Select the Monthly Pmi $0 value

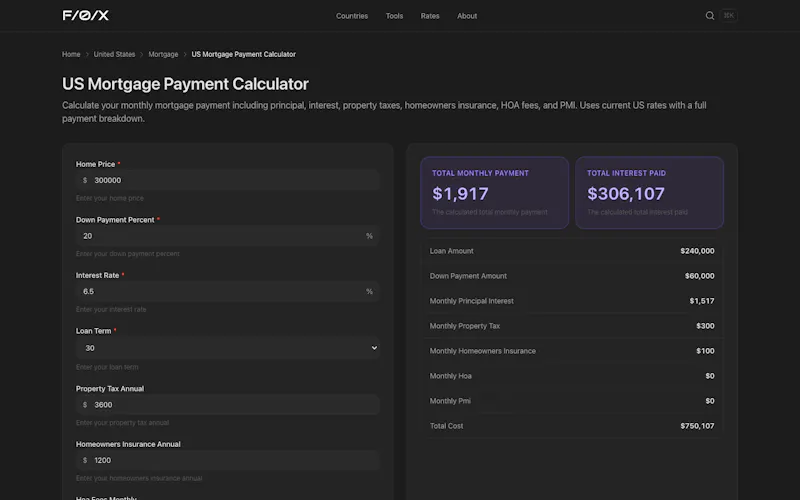pyautogui.click(x=710, y=401)
